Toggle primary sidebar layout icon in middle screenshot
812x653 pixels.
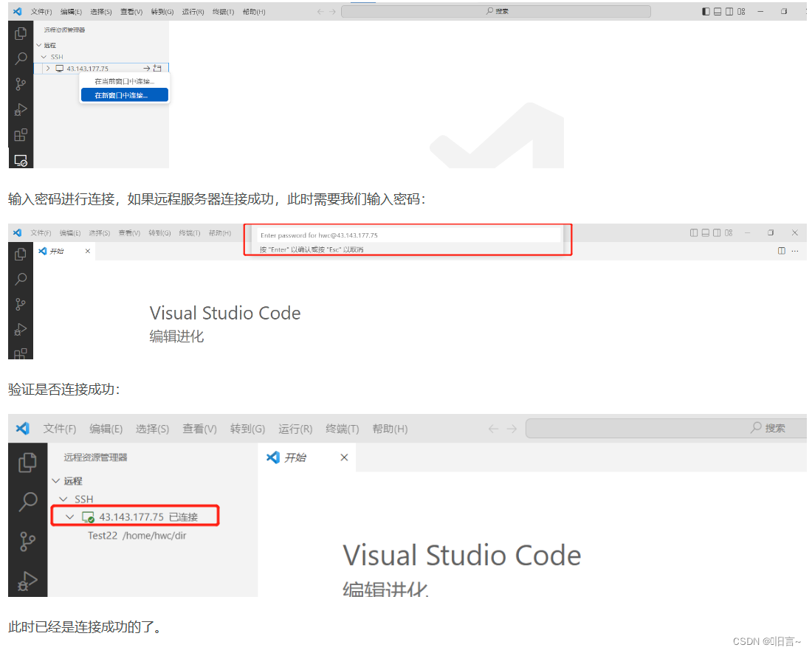pos(694,233)
